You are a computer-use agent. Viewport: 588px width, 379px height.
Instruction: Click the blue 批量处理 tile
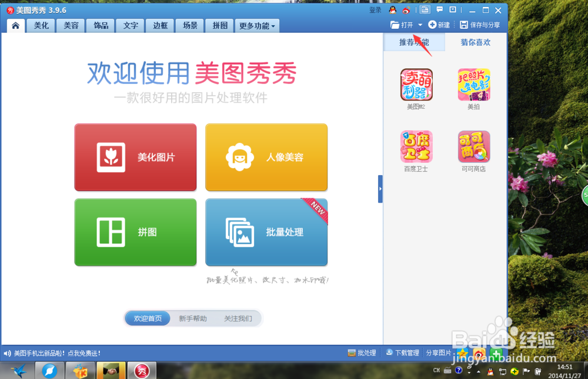[266, 232]
